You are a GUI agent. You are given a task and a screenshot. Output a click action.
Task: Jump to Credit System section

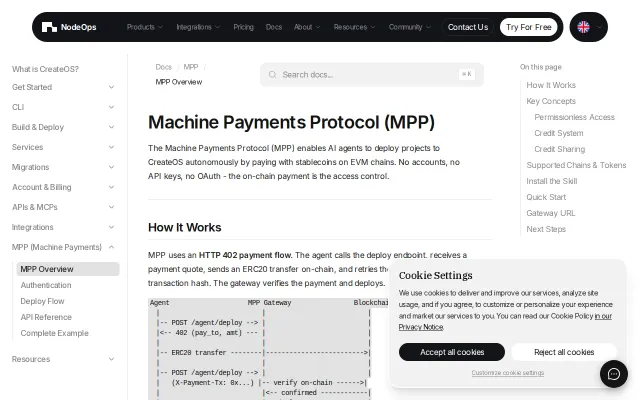[x=559, y=133]
